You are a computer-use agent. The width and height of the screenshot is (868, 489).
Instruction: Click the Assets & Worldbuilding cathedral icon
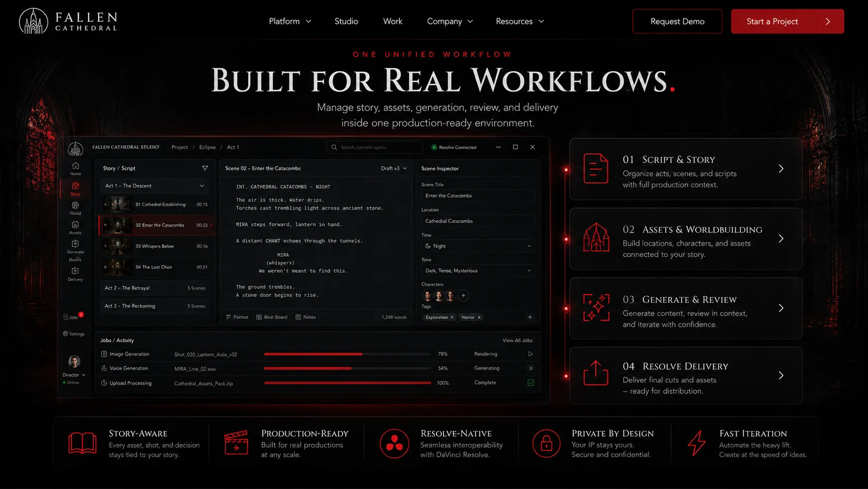[596, 237]
